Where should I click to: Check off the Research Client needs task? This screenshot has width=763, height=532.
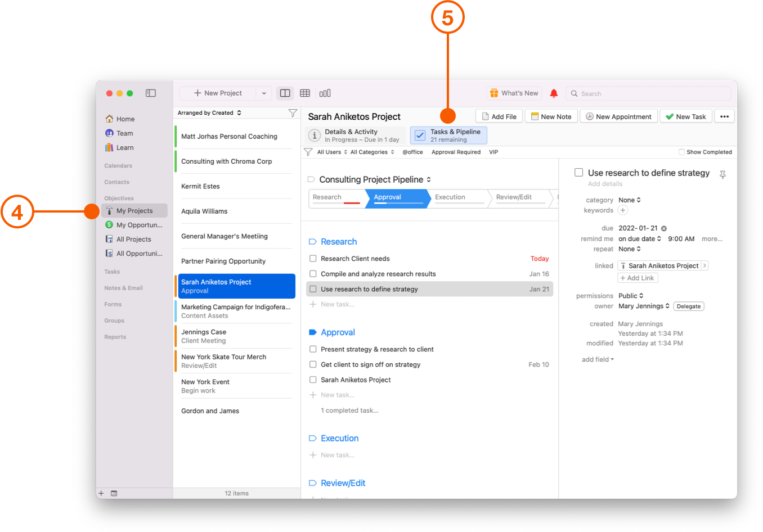(313, 259)
